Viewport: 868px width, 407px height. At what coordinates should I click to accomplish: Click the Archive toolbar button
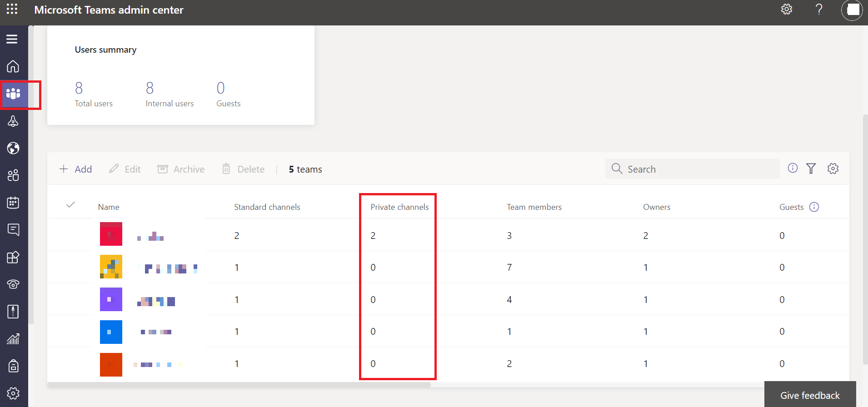click(181, 169)
